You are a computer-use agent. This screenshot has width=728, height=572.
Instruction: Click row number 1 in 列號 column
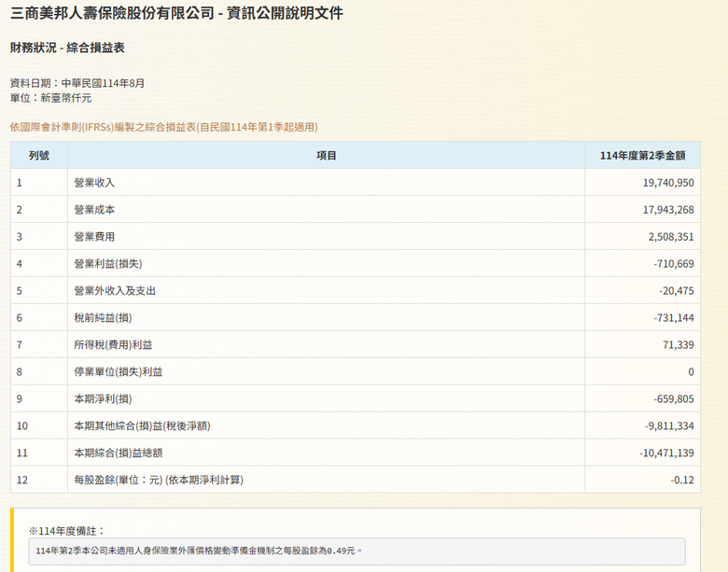click(19, 183)
